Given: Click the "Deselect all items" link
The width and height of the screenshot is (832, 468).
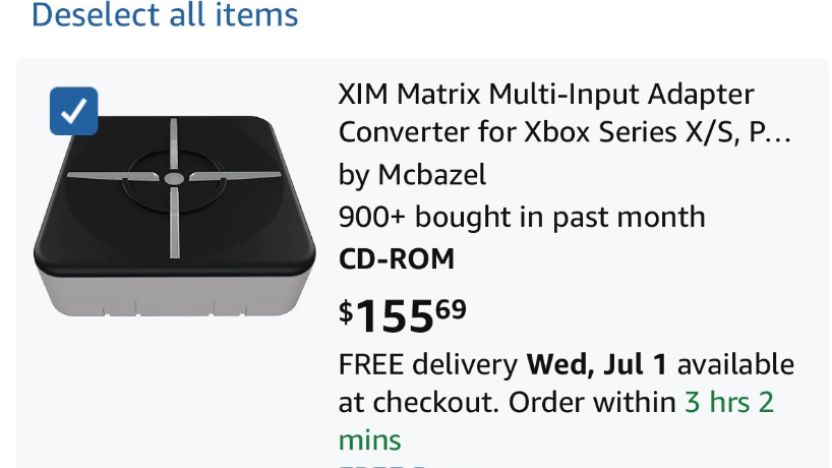Looking at the screenshot, I should point(165,14).
